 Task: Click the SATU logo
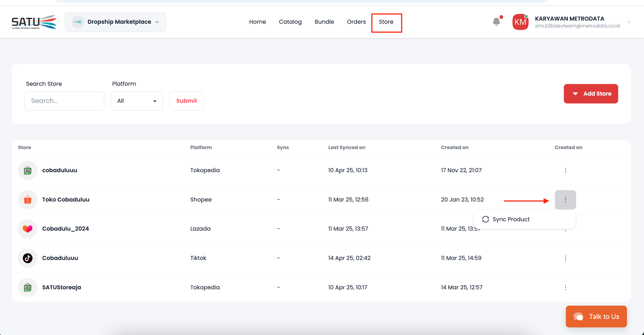[x=34, y=22]
